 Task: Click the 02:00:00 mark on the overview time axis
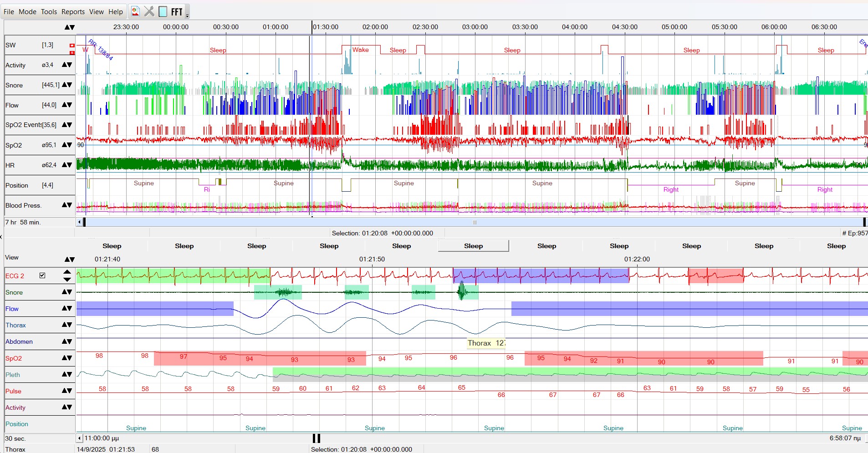click(375, 27)
